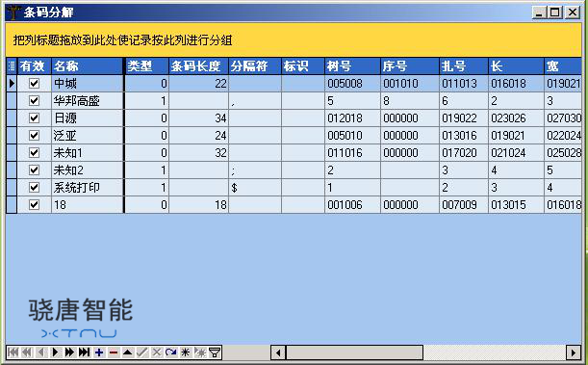Click 条码长度 column header
The height and width of the screenshot is (365, 588).
(x=199, y=66)
